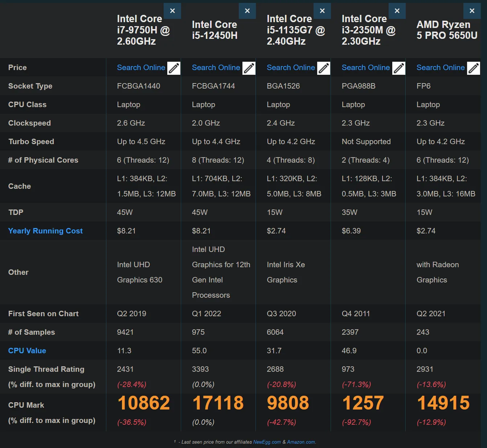Edit the price for Intel Core i5-1135G7

323,69
